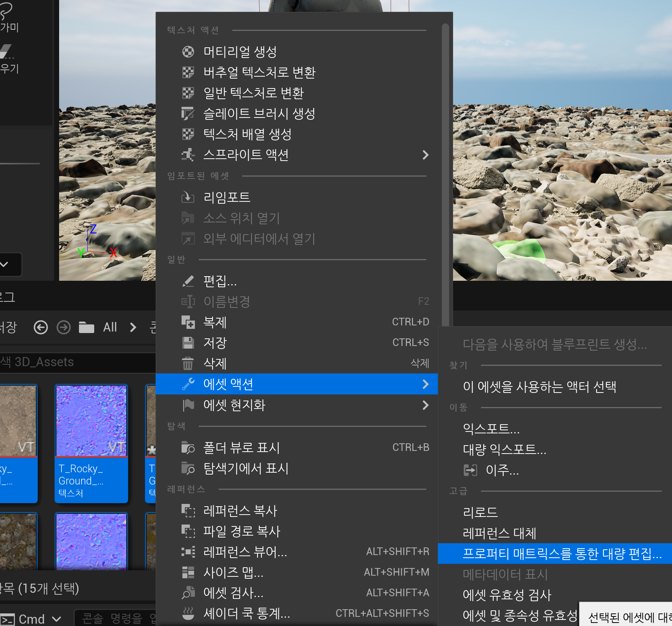
Task: Open Bulk Edit via Property Matrix
Action: pyautogui.click(x=555, y=554)
